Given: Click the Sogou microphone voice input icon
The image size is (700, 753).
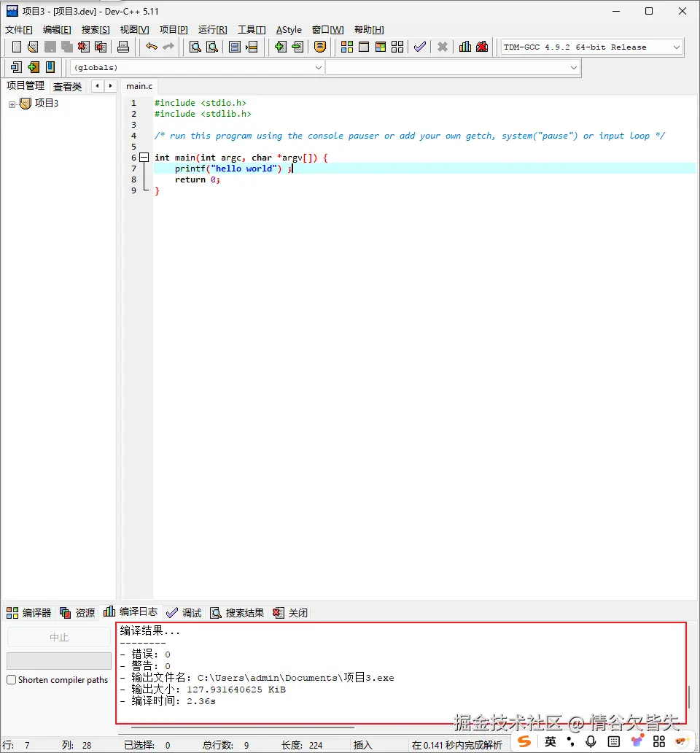Looking at the screenshot, I should [591, 741].
